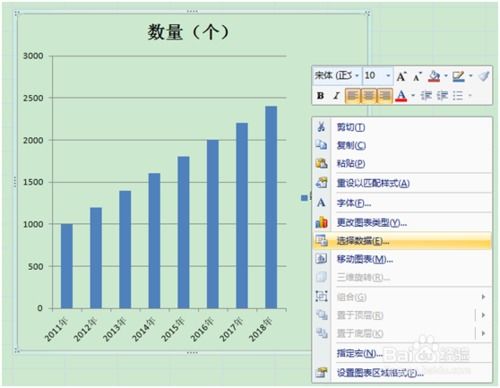The image size is (500, 388).
Task: Click the 1500 vertical axis label
Action: (33, 182)
